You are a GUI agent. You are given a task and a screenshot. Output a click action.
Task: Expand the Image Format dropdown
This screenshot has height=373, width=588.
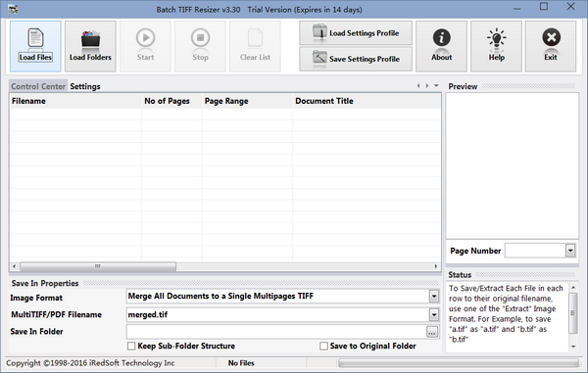point(434,297)
